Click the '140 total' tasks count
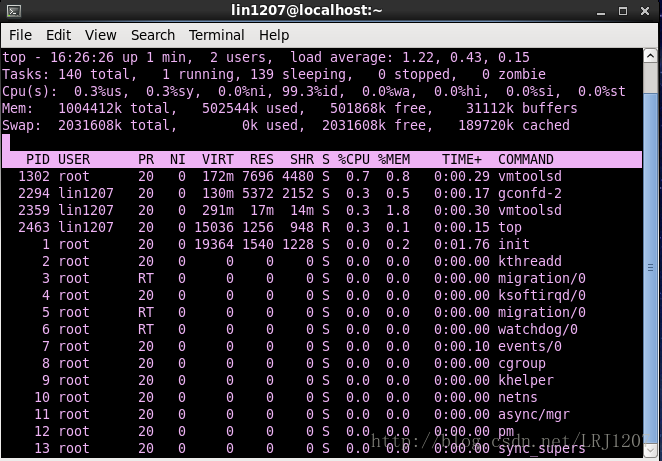 click(94, 74)
